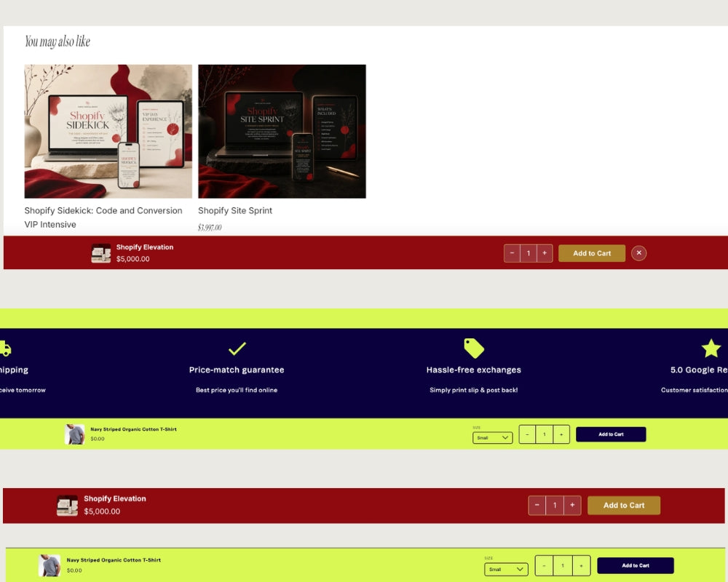
Task: Click the hassle-free exchanges tag icon
Action: click(x=474, y=348)
